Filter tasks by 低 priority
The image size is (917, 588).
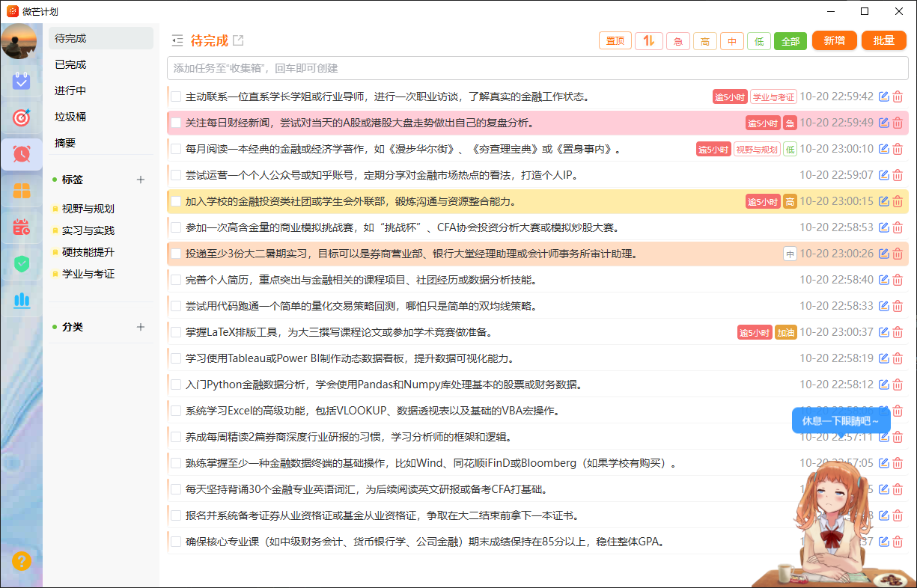click(x=758, y=40)
